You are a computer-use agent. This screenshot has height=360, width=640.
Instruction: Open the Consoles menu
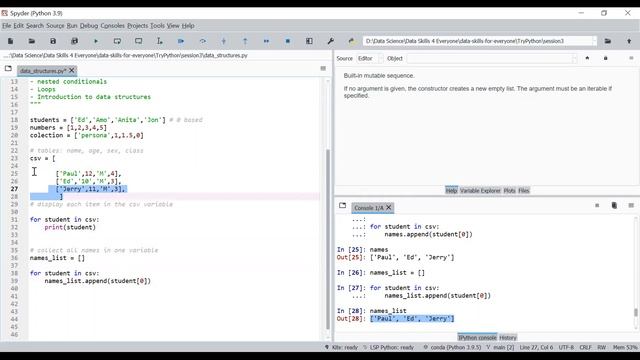pyautogui.click(x=112, y=26)
